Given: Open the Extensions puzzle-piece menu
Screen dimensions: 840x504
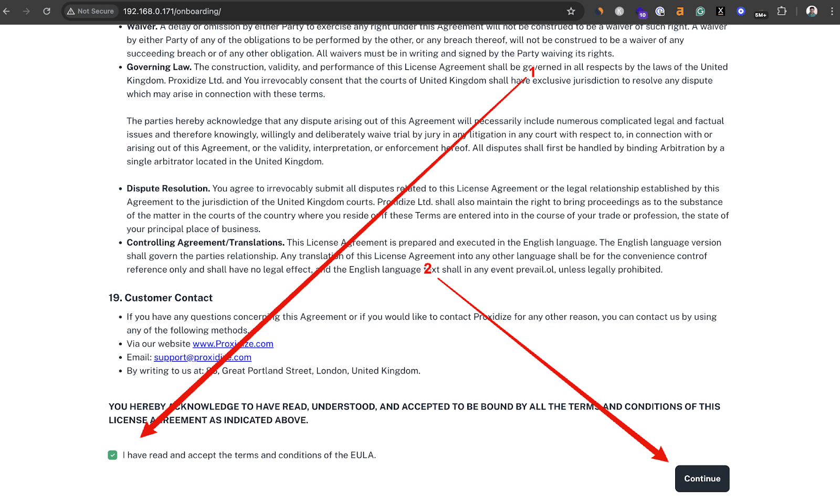Looking at the screenshot, I should coord(782,11).
